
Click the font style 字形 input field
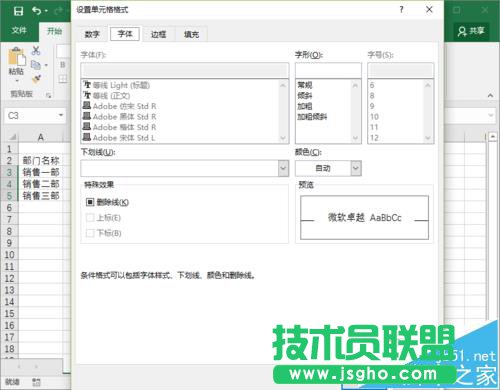[x=328, y=70]
